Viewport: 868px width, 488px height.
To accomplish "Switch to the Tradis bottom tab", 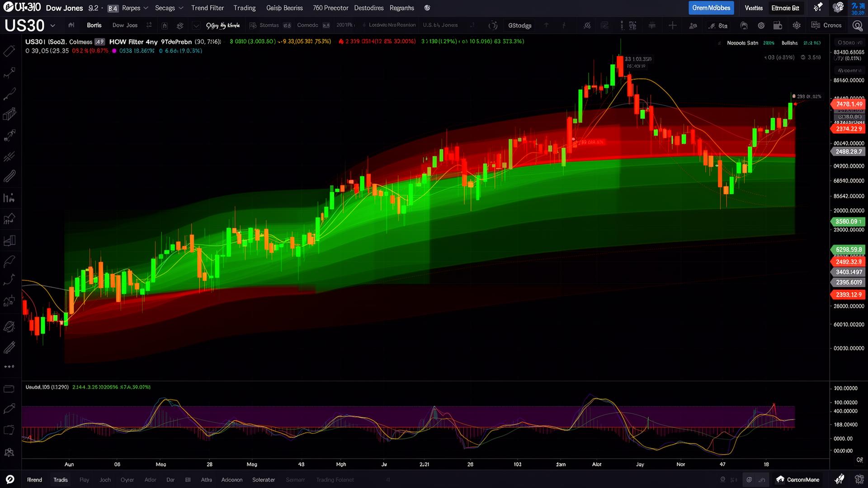I will [x=61, y=480].
